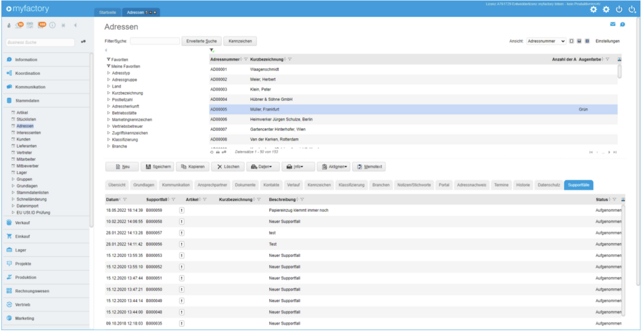Click the first gear icon in top header
The width and height of the screenshot is (644, 333).
[593, 9]
